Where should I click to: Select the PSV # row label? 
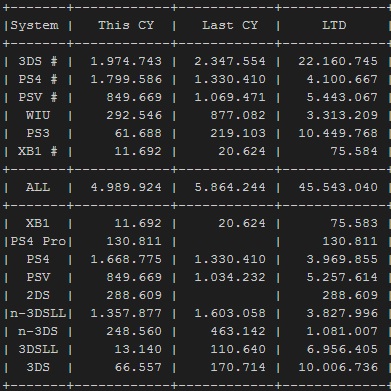point(38,97)
